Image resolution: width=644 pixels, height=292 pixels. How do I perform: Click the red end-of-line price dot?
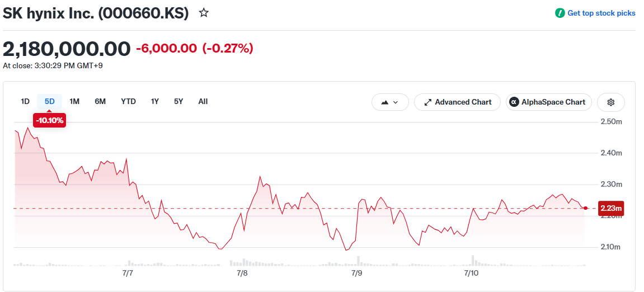pyautogui.click(x=585, y=208)
